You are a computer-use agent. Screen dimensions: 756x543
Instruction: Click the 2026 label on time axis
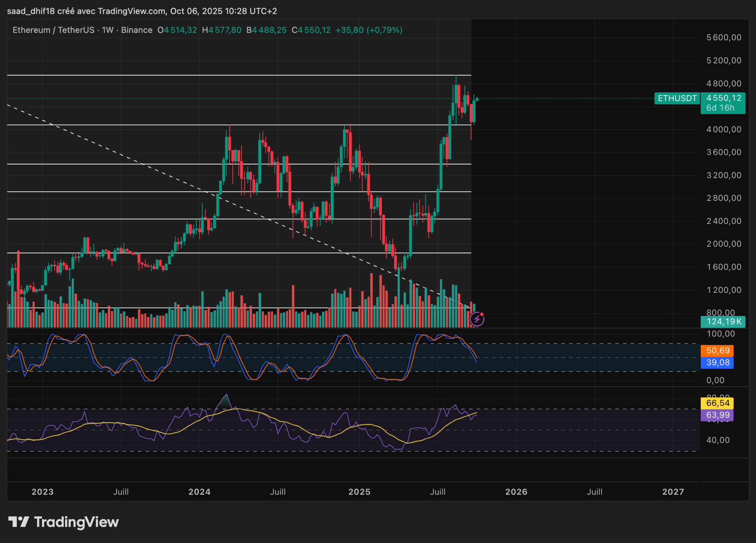516,492
